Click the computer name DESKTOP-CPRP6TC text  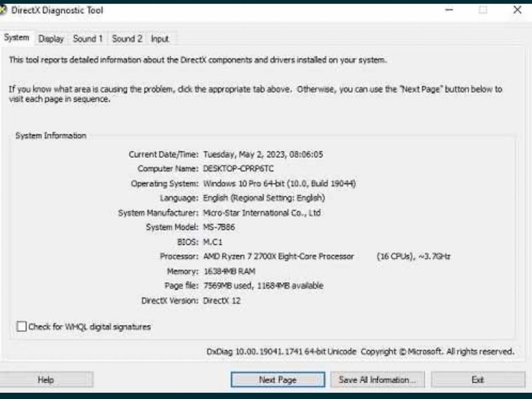point(238,169)
